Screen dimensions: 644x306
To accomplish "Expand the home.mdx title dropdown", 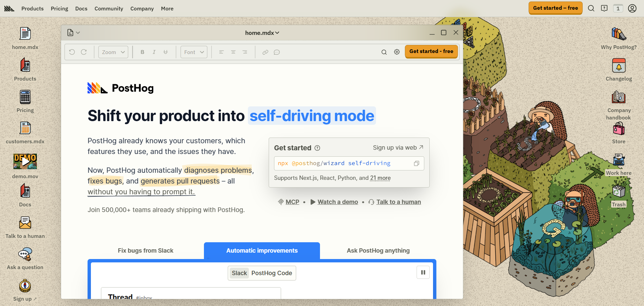I will click(x=262, y=33).
